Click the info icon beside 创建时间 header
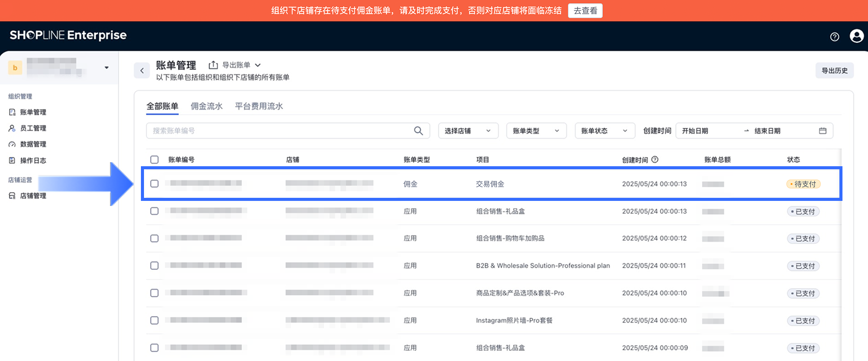Image resolution: width=868 pixels, height=361 pixels. click(x=655, y=160)
